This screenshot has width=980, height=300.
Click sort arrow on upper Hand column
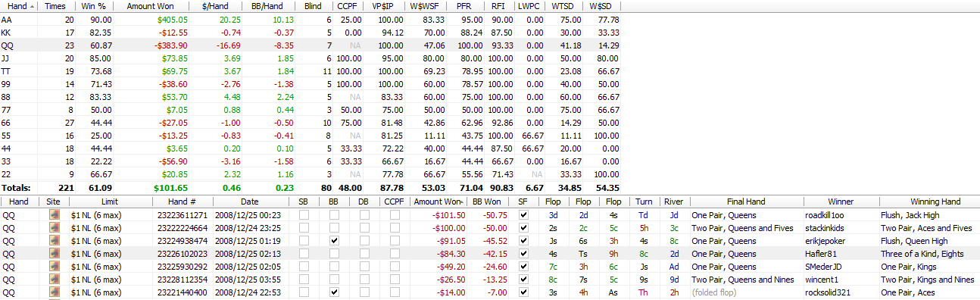coord(32,6)
